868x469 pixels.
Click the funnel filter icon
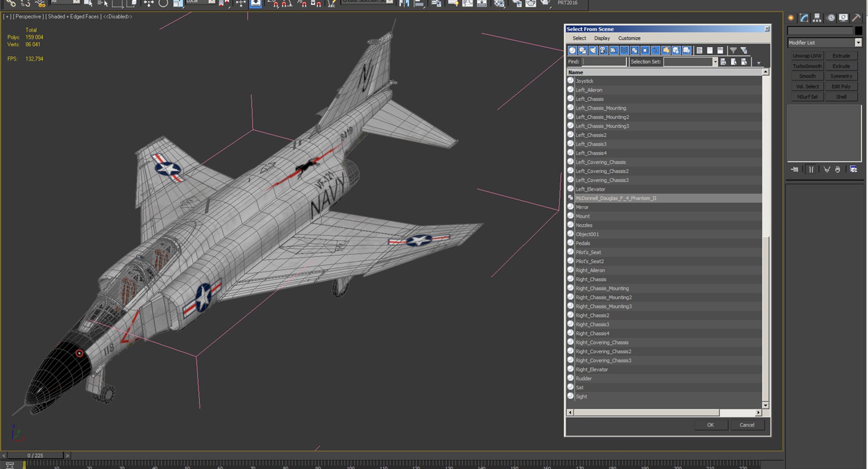(733, 50)
